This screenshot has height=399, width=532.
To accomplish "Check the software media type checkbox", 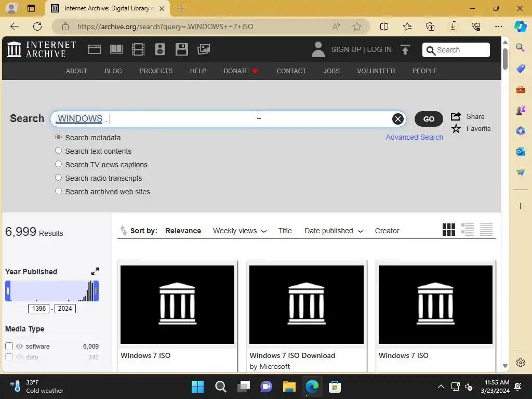I will (x=9, y=346).
